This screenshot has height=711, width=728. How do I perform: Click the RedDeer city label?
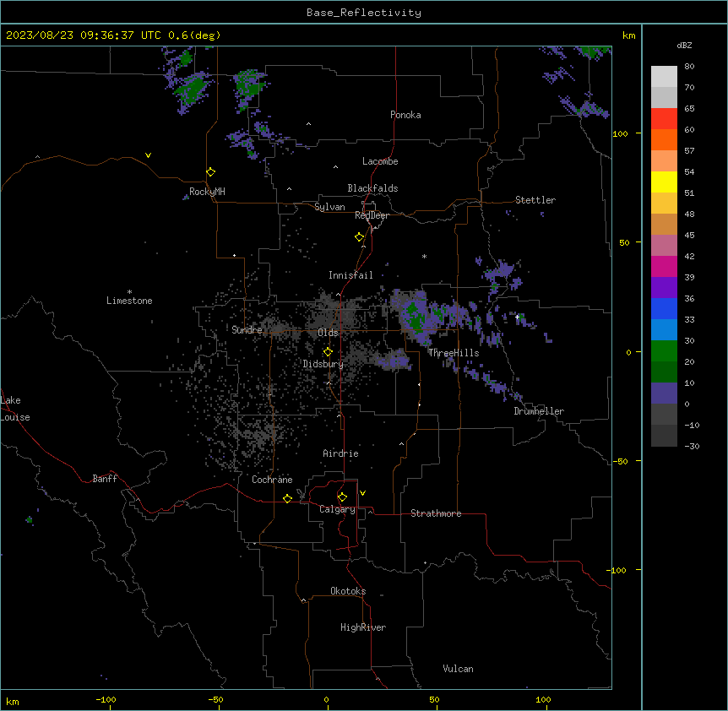coord(372,215)
